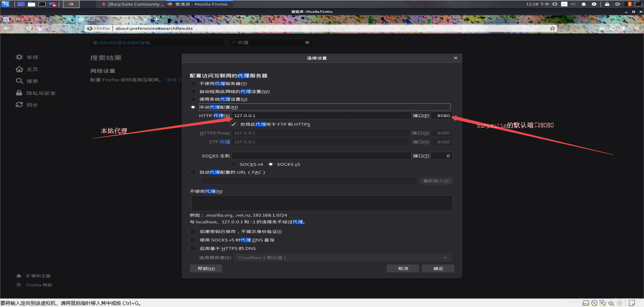Open new tab with plus icon

tap(156, 19)
